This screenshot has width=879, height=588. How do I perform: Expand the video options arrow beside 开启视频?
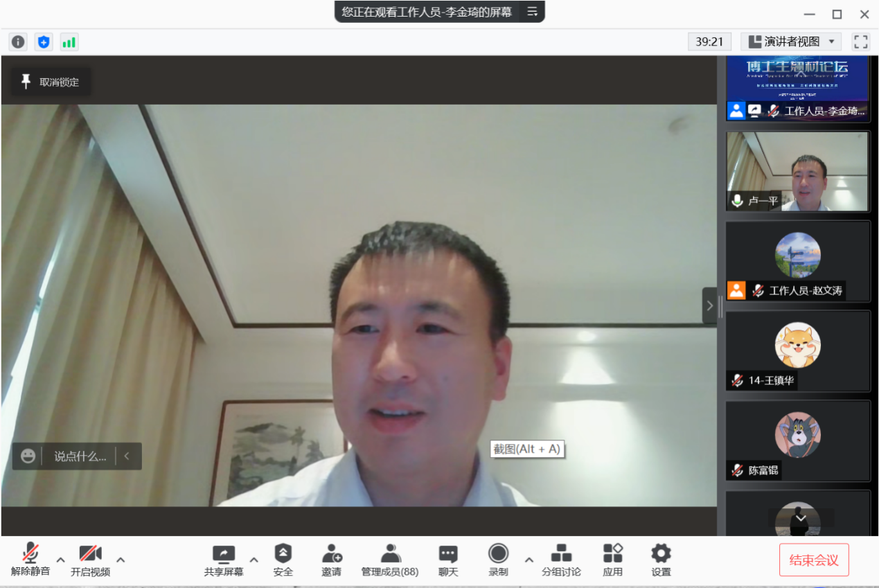[x=121, y=560]
